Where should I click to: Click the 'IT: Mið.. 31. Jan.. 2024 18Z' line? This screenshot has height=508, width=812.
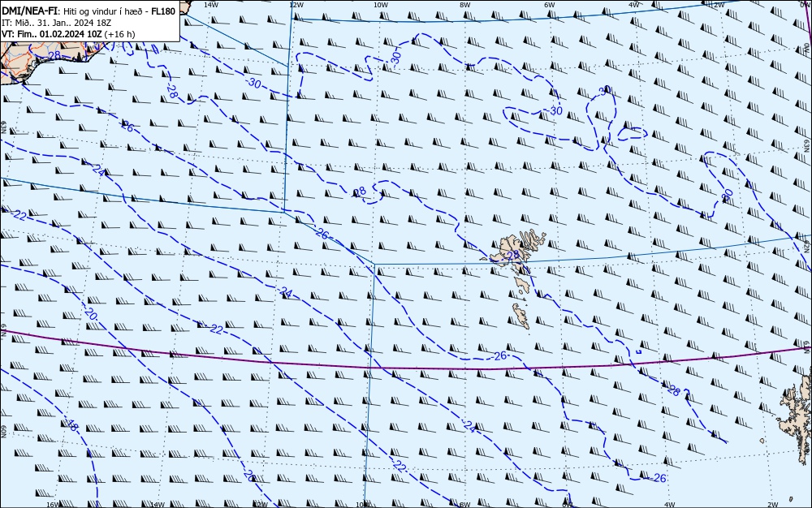click(57, 23)
